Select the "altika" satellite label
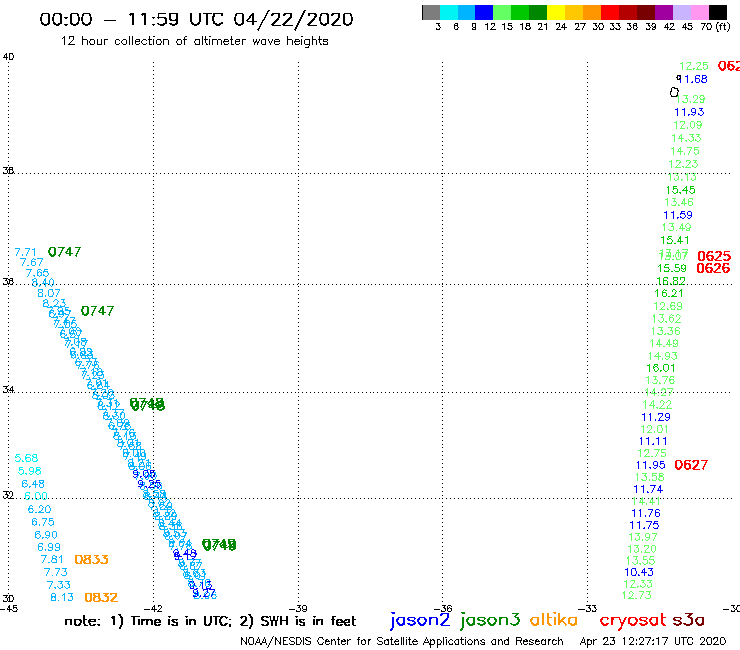The height and width of the screenshot is (650, 740). coord(553,620)
